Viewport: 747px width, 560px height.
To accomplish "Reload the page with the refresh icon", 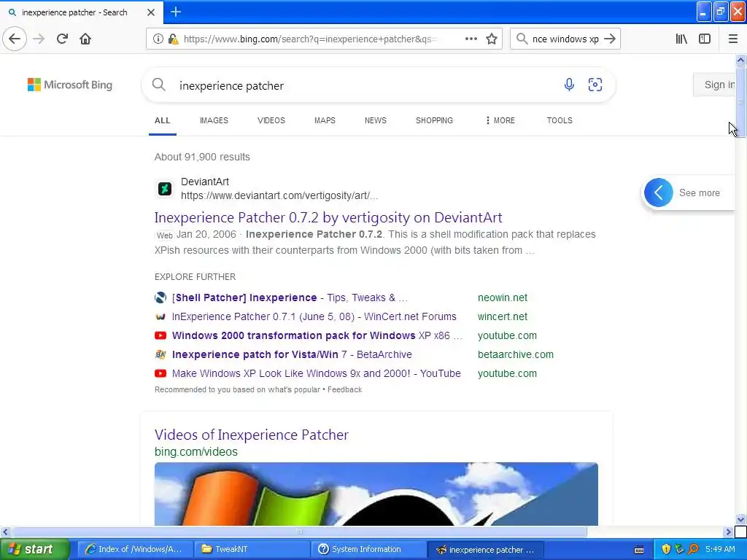I will 62,39.
